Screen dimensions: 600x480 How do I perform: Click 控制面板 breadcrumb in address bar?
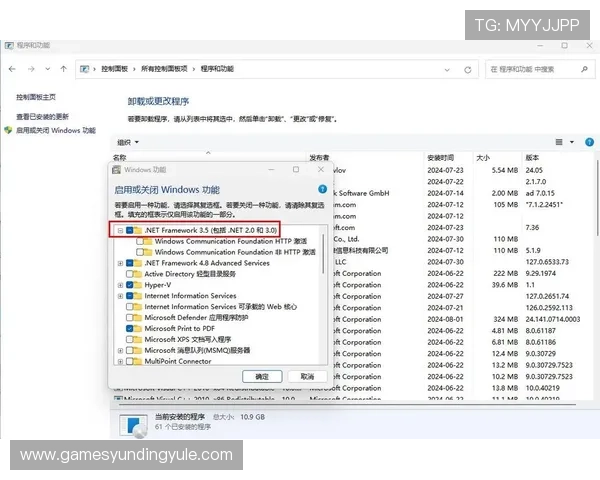114,69
